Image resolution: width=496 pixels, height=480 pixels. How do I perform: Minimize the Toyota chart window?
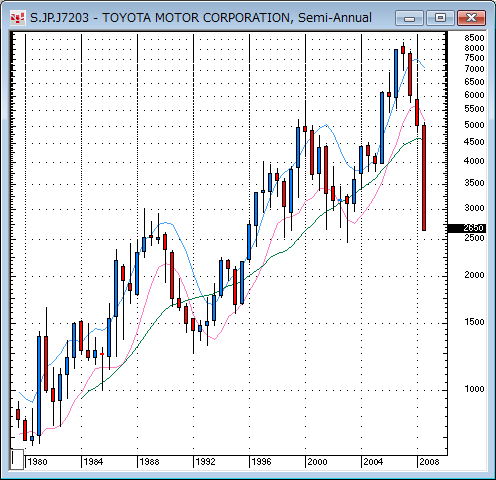point(409,18)
